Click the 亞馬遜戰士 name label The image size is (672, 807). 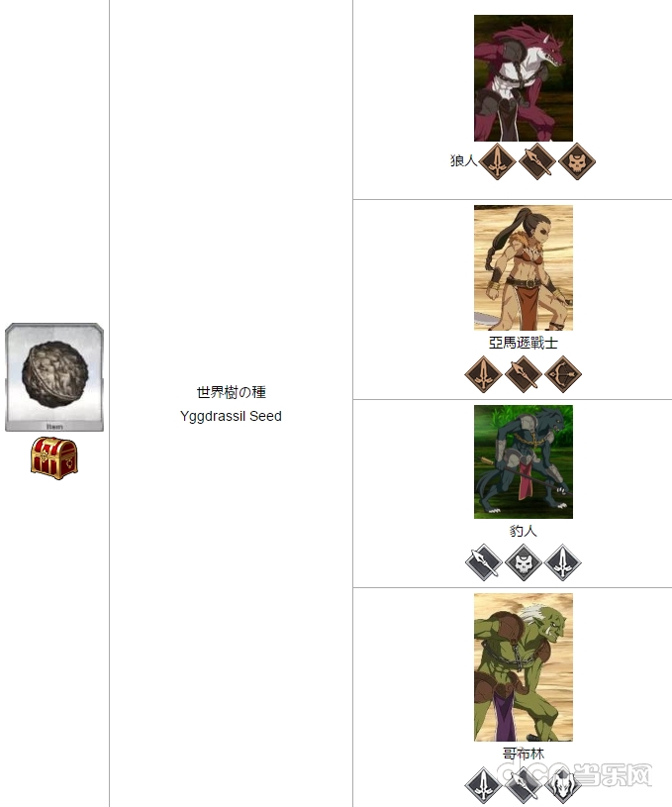click(524, 343)
